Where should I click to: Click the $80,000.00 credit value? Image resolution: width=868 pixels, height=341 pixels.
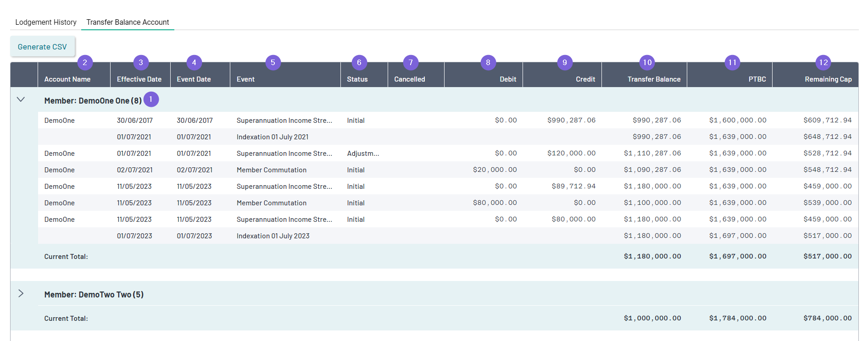tap(573, 219)
